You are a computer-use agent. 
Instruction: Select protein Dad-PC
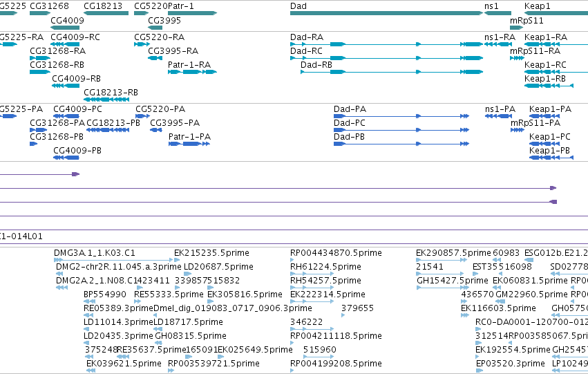[x=401, y=130]
